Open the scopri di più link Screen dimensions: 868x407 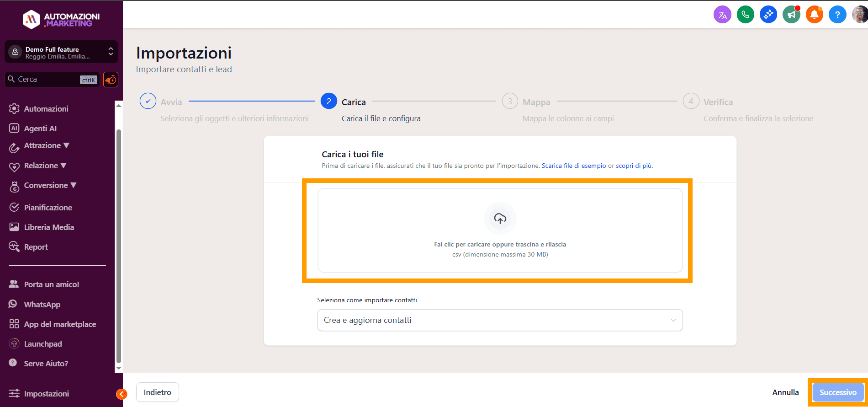pos(634,166)
